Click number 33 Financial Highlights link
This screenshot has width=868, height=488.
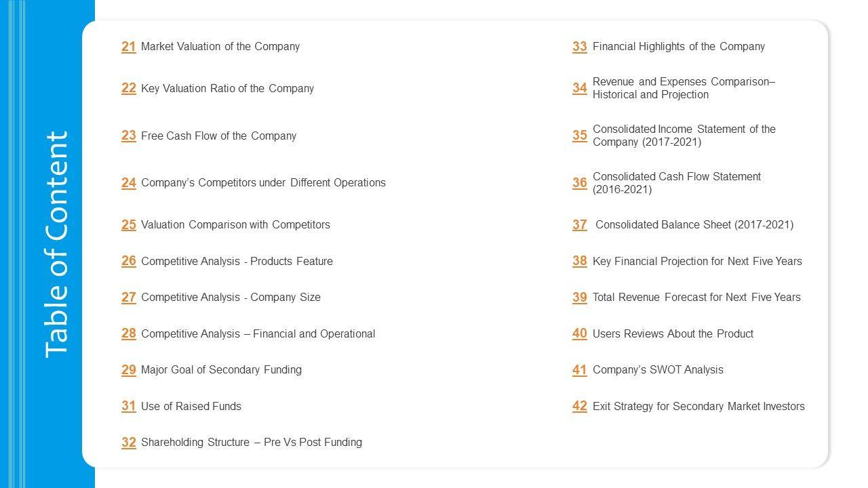[580, 47]
